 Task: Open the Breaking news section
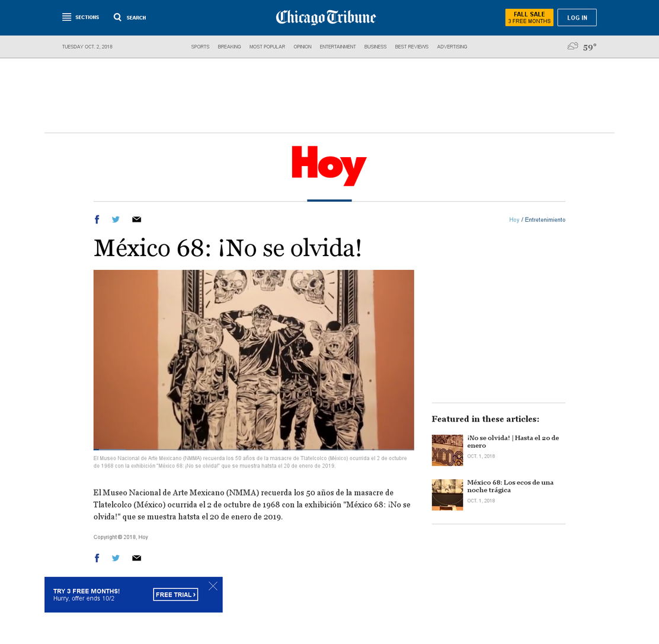tap(229, 47)
